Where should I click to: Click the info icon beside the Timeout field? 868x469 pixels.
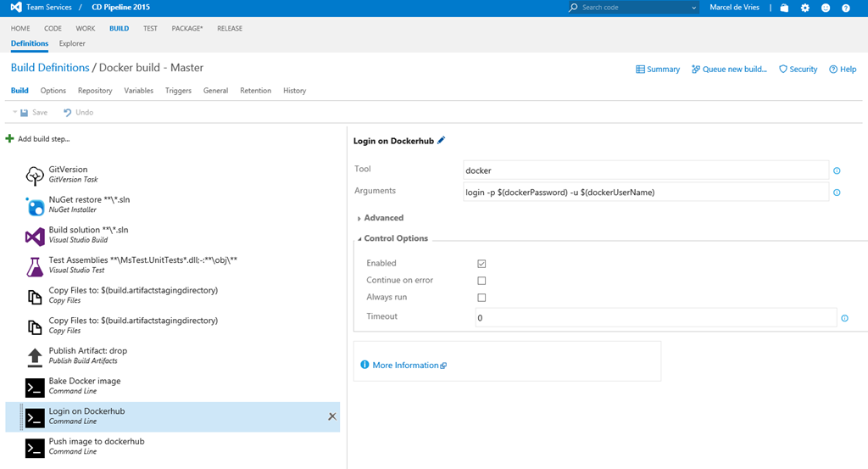point(844,318)
